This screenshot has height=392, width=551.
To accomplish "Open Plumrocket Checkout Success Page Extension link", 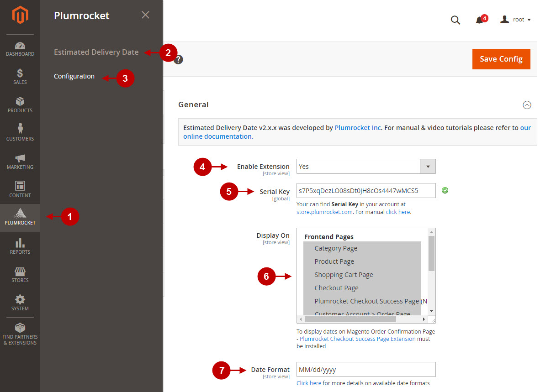I will (358, 339).
